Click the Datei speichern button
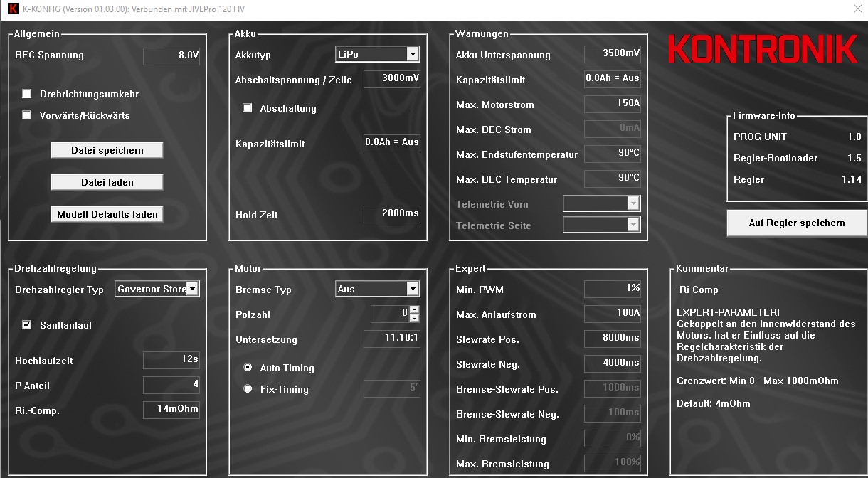The width and height of the screenshot is (868, 478). click(107, 150)
